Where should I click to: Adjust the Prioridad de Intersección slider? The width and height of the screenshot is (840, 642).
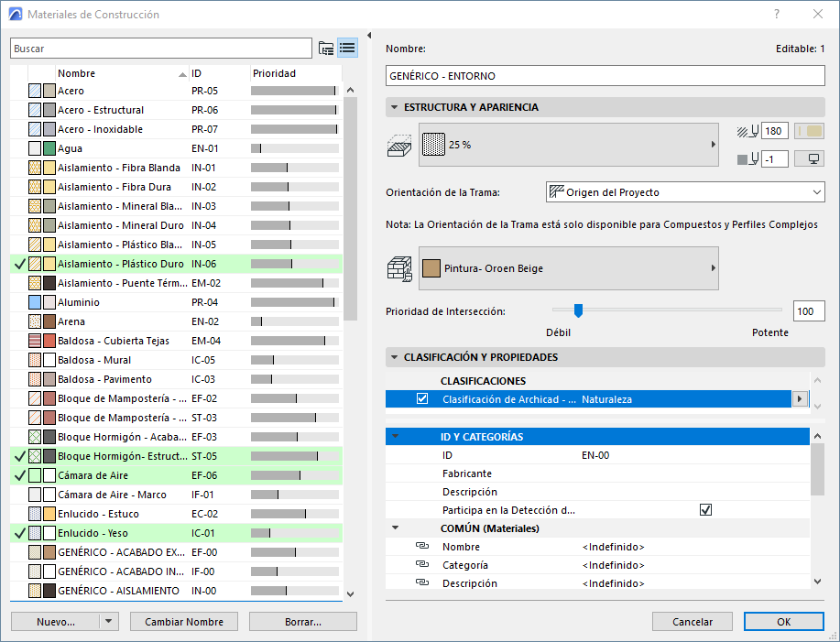[x=578, y=310]
